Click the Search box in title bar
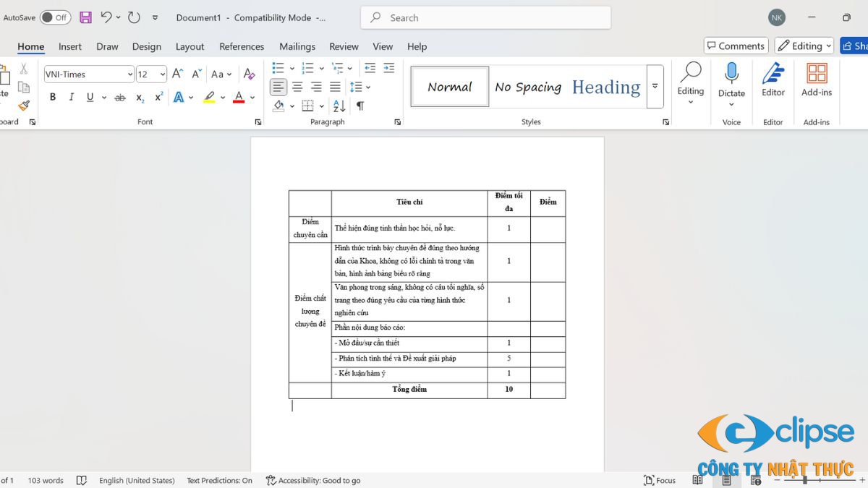This screenshot has height=488, width=868. [x=485, y=17]
